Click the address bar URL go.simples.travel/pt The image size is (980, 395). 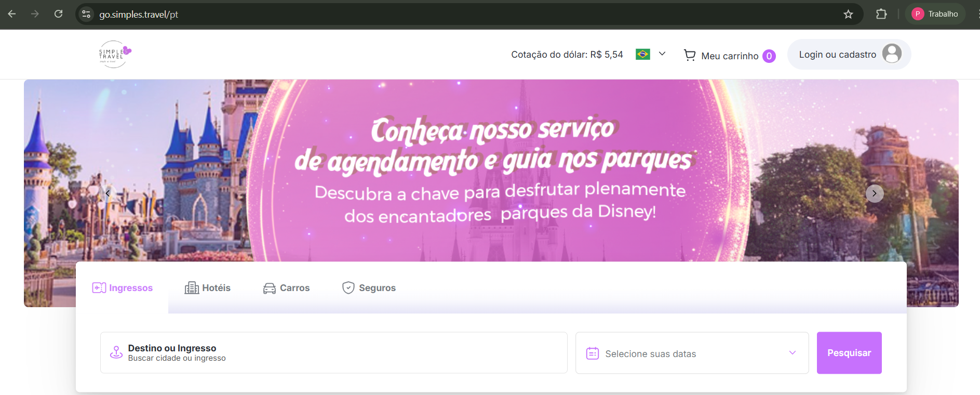[139, 15]
